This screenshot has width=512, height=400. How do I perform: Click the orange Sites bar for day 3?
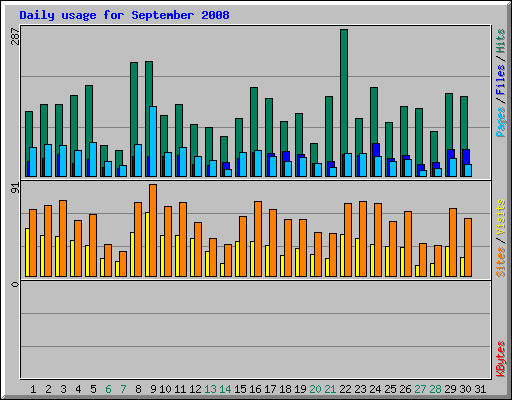[x=63, y=238]
